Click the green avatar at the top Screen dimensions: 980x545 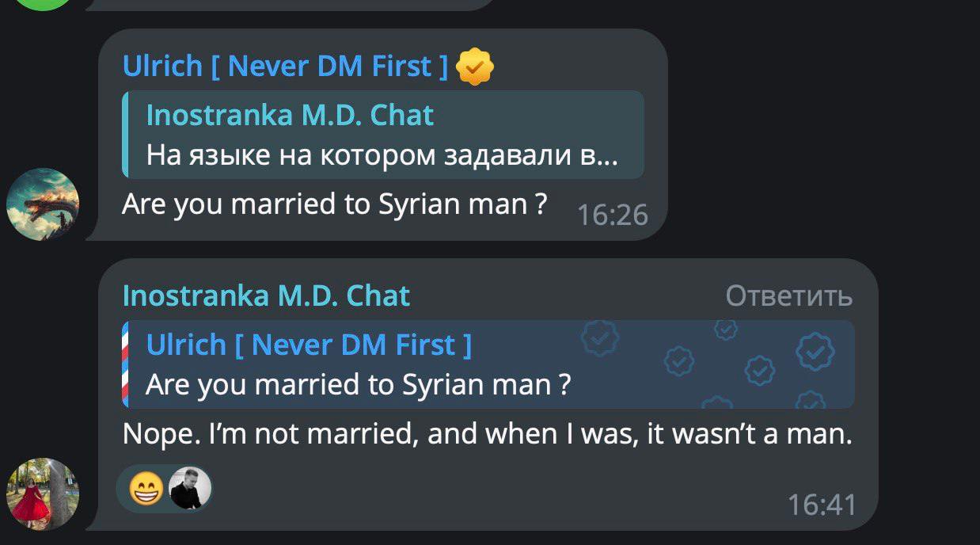(43, 3)
